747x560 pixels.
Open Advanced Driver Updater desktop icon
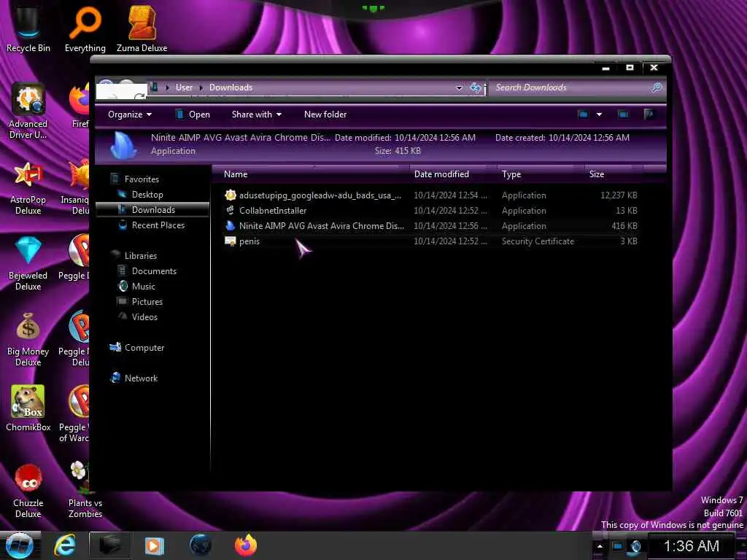coord(28,112)
